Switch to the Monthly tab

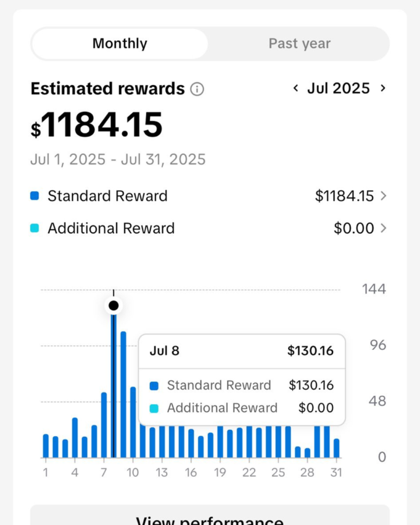[119, 44]
